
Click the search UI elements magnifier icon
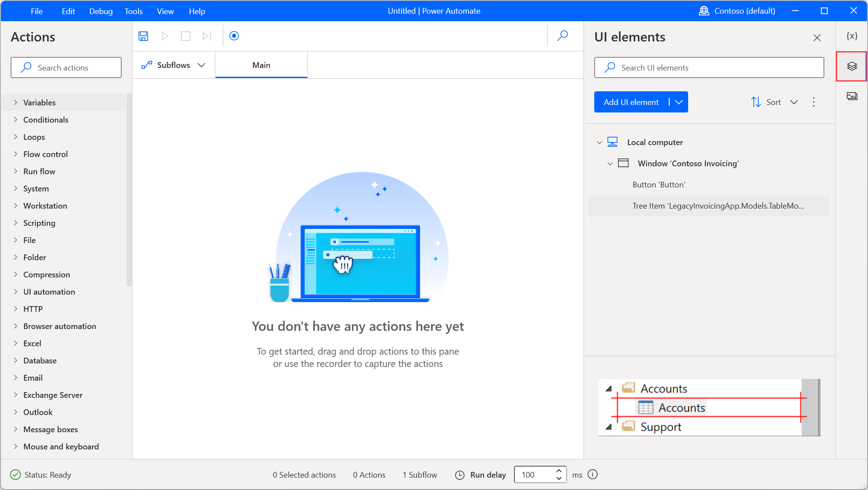coord(609,67)
